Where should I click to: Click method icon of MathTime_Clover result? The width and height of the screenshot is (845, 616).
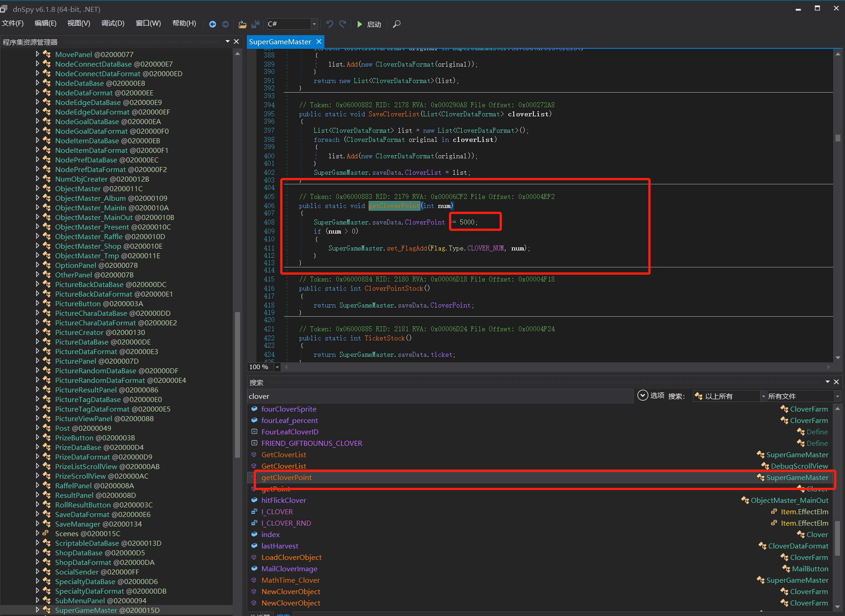pos(254,580)
